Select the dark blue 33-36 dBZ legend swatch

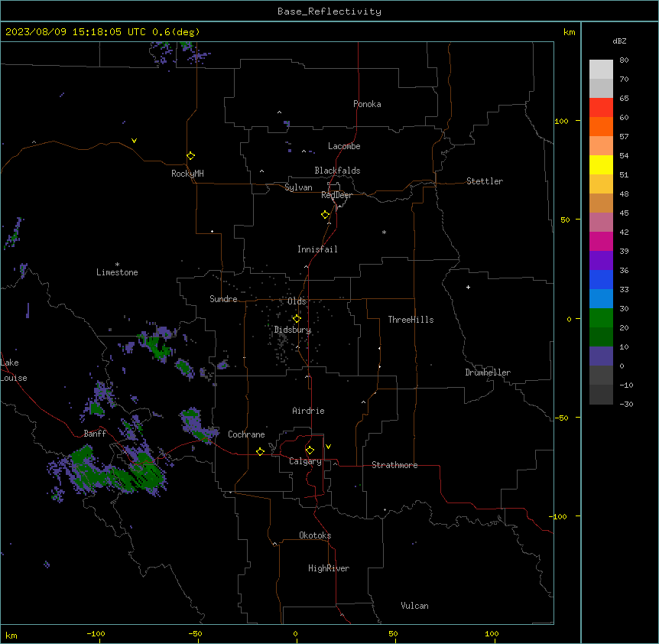coord(601,279)
